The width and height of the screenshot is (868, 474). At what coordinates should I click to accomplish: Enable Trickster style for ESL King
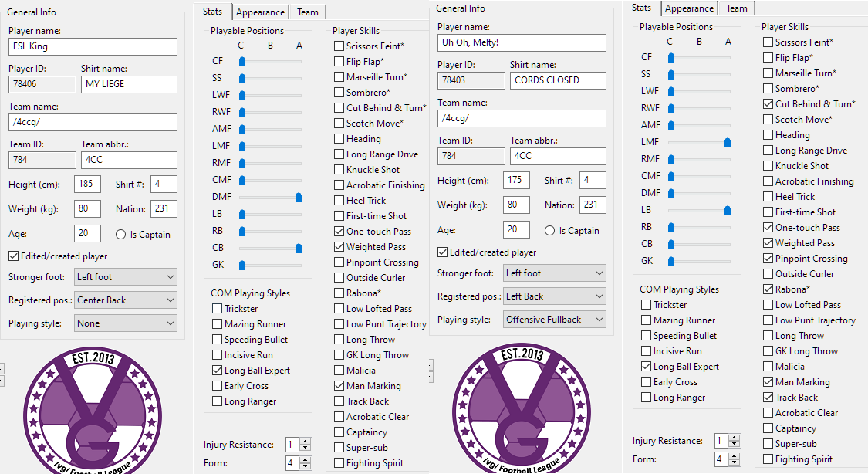coord(218,309)
